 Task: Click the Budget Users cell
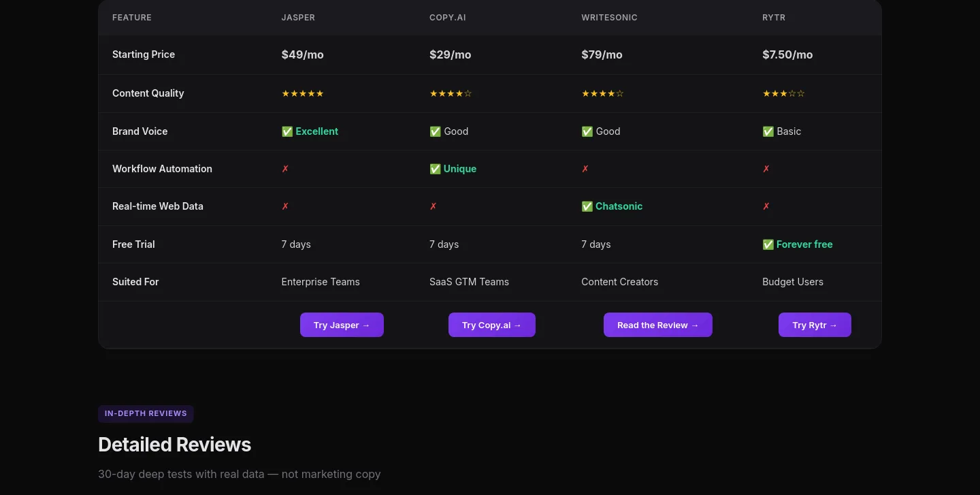pos(793,282)
